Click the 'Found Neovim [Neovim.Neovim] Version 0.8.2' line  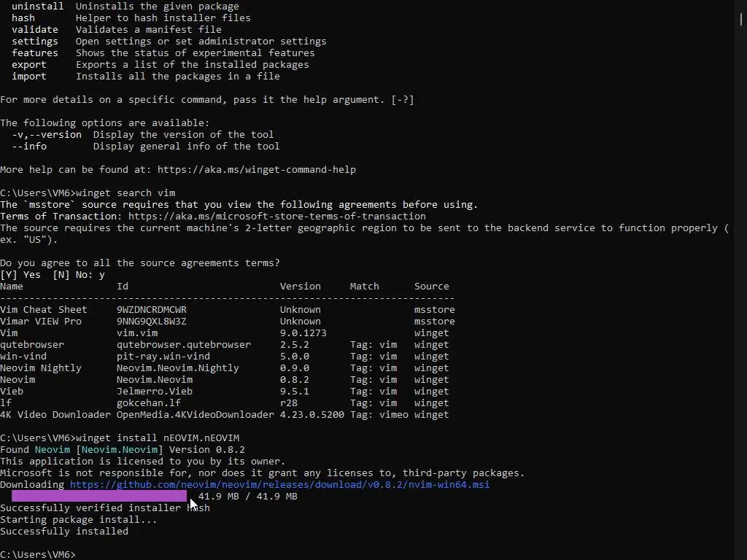123,449
